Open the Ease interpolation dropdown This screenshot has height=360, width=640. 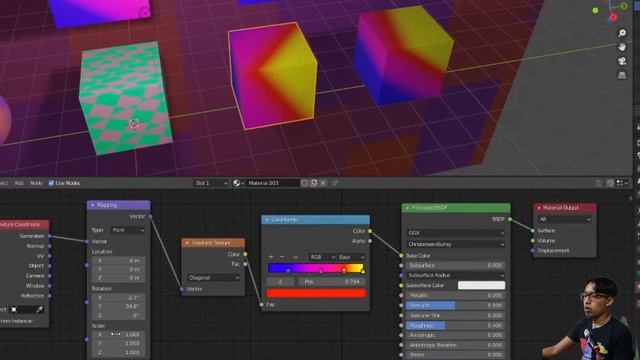[351, 257]
